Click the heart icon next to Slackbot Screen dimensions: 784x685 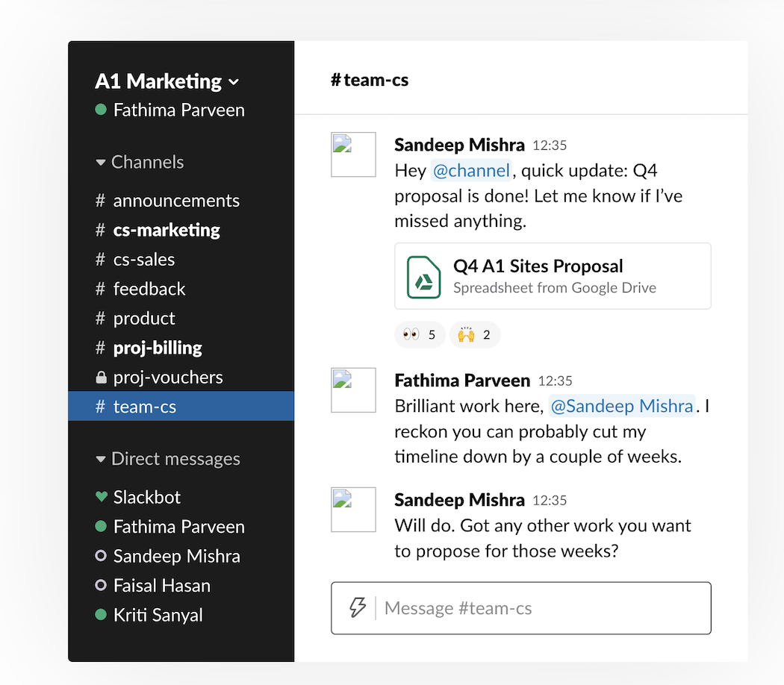(x=102, y=496)
